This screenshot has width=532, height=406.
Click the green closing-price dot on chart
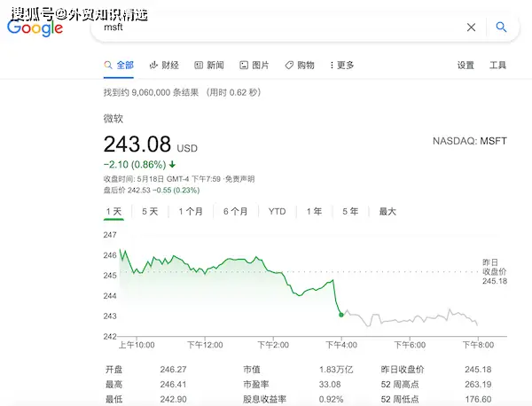click(341, 315)
